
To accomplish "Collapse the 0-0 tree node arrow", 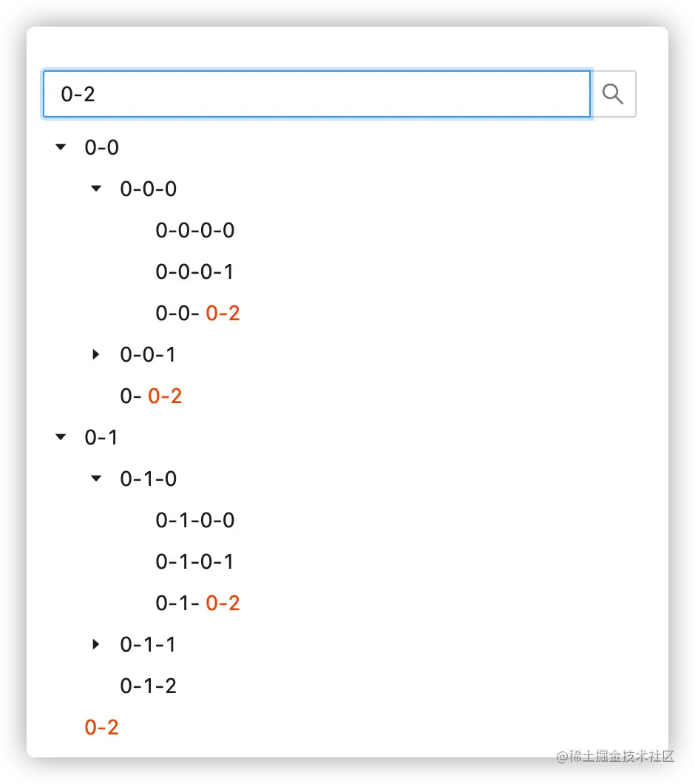I will coord(61,147).
